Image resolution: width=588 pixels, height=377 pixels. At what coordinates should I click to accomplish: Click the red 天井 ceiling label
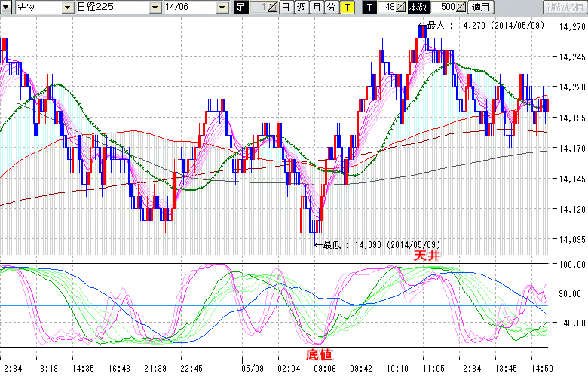tap(426, 256)
